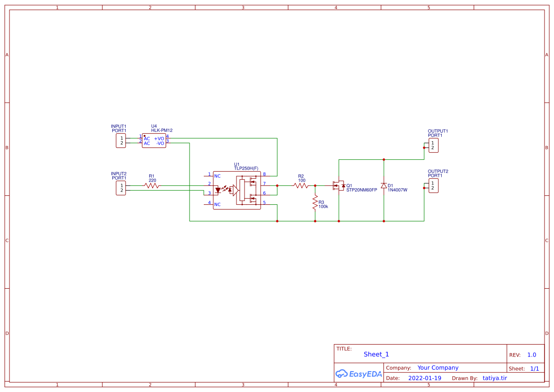Screen dimensions: 554x392
Task: Select the OUTPUT2 PORT1 connector
Action: click(x=433, y=185)
